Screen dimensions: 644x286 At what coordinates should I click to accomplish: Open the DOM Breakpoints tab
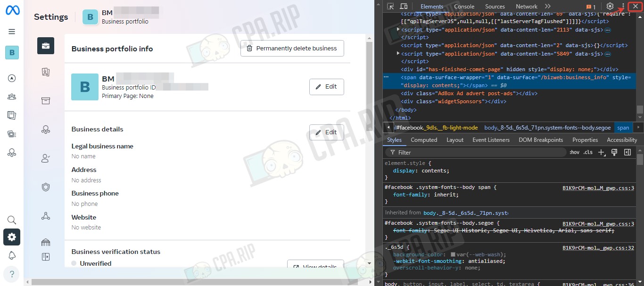541,140
